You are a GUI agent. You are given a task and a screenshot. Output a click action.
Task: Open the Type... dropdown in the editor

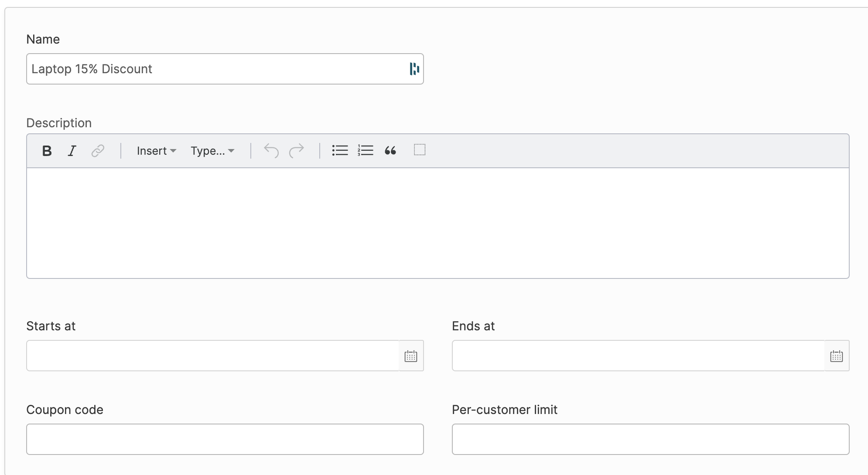point(212,151)
